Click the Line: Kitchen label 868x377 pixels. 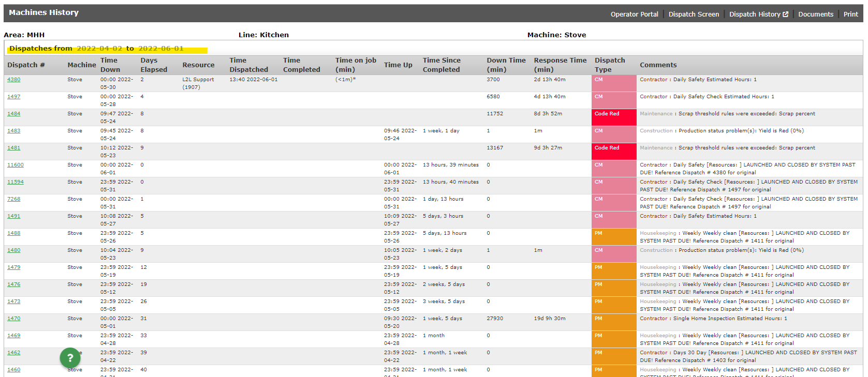263,35
